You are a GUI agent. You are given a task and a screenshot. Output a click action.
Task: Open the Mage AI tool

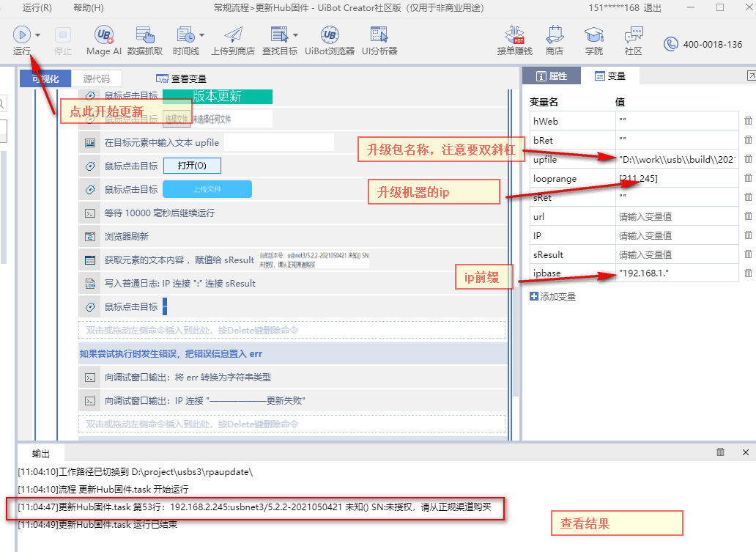coord(104,40)
